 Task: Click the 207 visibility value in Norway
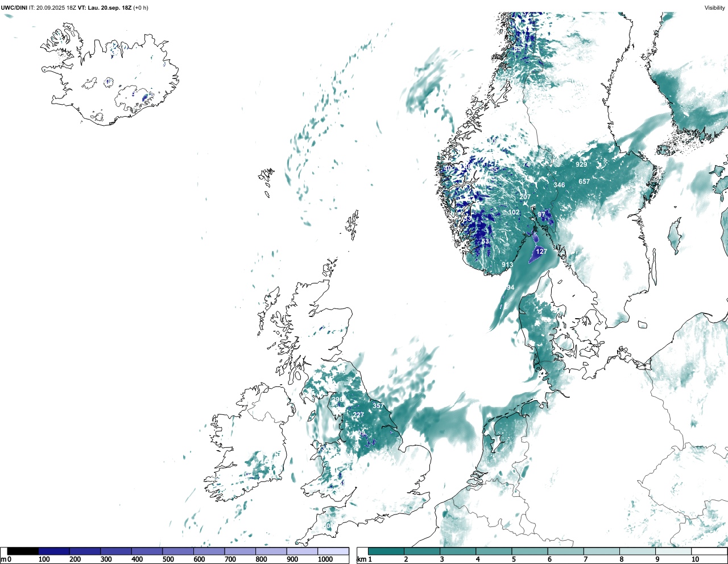pos(525,197)
